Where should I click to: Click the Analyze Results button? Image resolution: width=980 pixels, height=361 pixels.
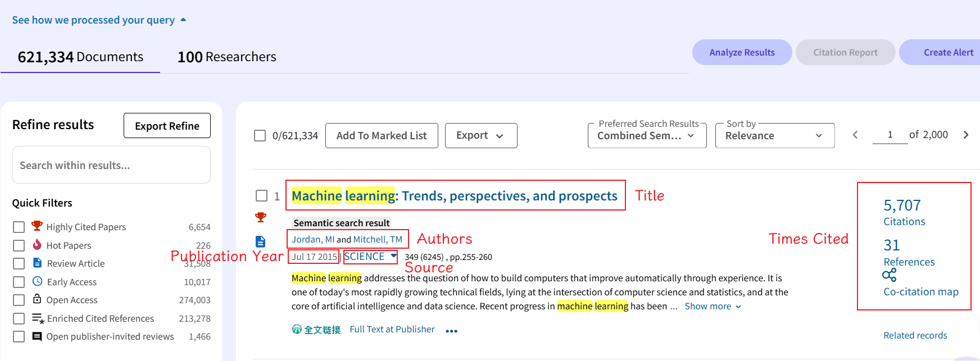point(742,52)
